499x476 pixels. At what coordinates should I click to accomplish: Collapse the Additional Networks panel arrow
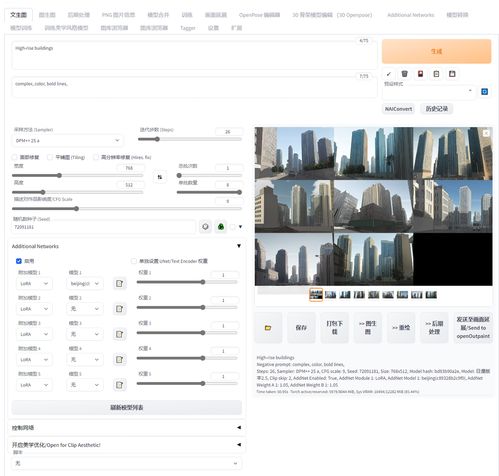point(239,246)
